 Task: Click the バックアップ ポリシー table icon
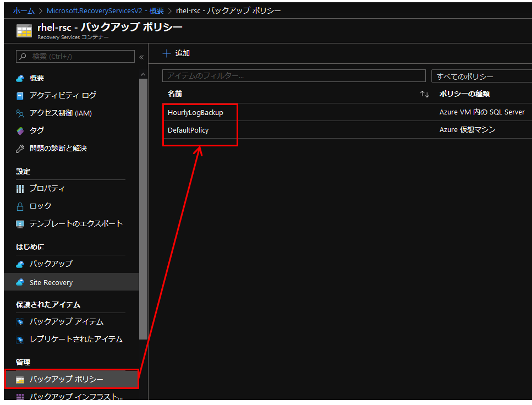pos(20,380)
